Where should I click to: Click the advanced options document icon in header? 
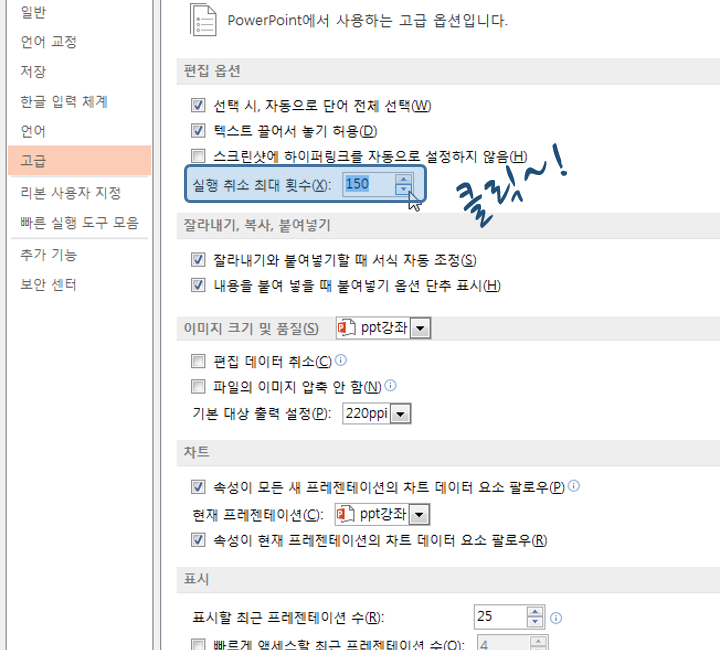203,20
